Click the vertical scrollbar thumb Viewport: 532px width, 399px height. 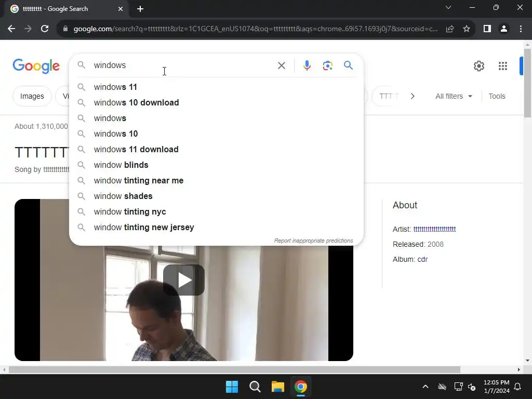point(527,83)
